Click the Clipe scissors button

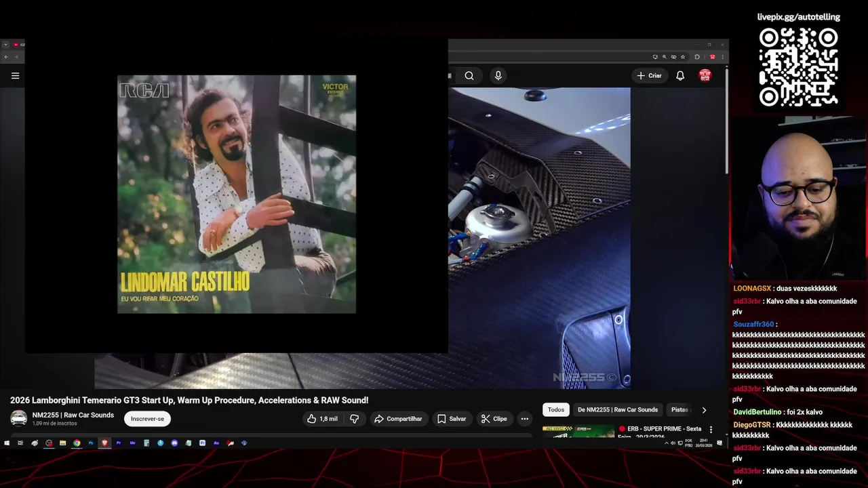pos(494,419)
